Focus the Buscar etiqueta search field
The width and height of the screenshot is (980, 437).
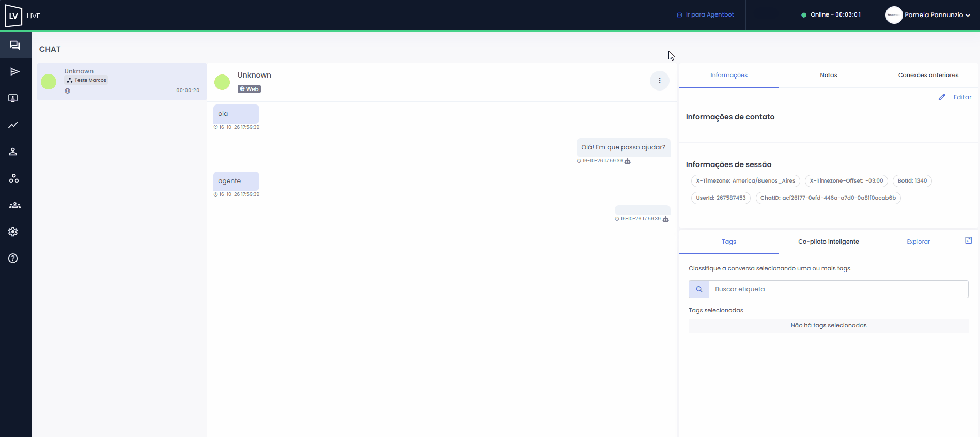point(838,289)
